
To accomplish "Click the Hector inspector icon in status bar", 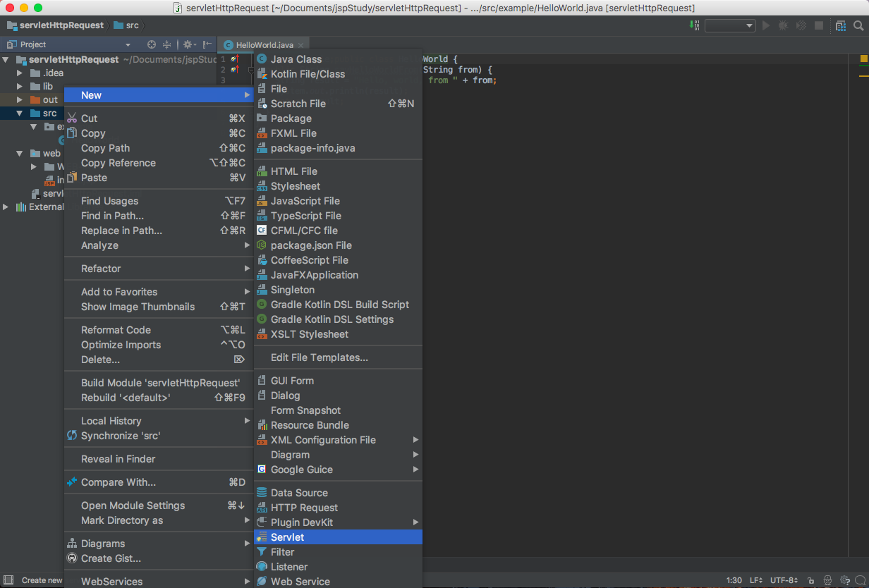I will click(827, 580).
